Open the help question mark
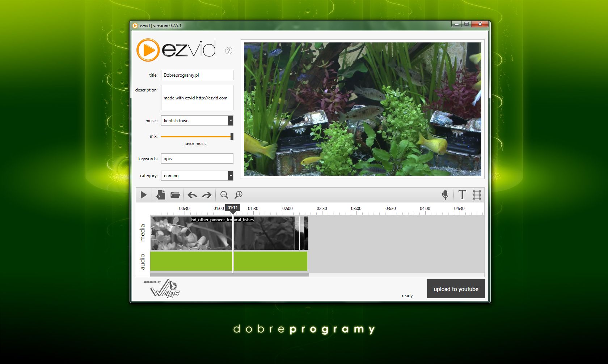Image resolution: width=608 pixels, height=364 pixels. coord(229,51)
